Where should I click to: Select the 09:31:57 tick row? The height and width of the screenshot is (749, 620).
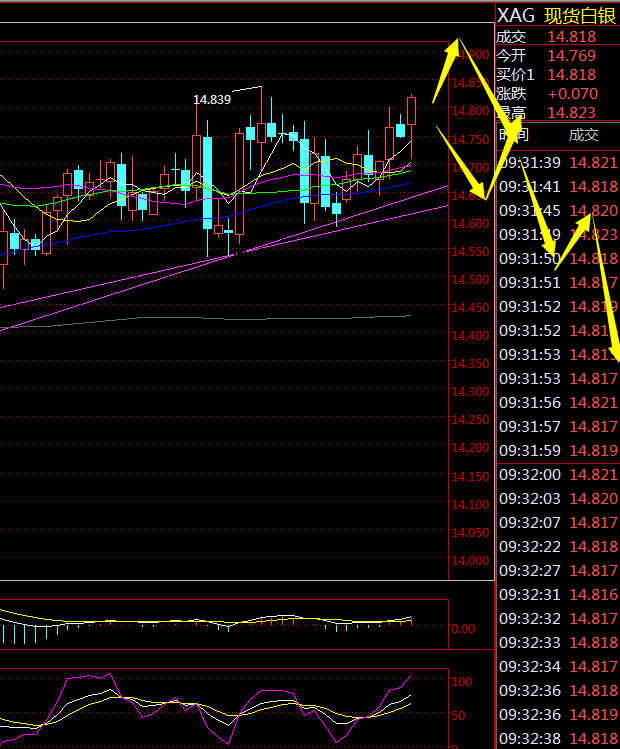[x=558, y=427]
